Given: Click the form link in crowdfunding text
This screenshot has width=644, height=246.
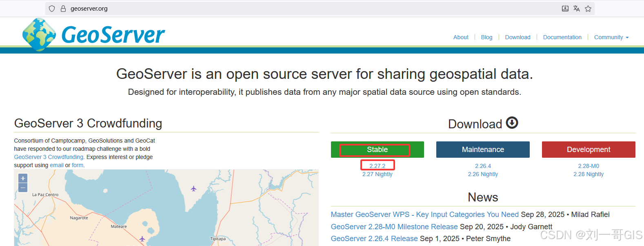Looking at the screenshot, I should pos(78,165).
